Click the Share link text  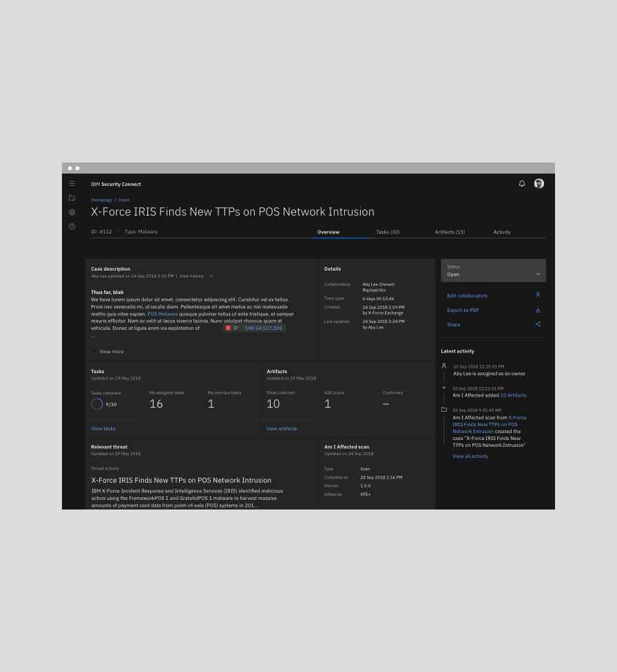(x=454, y=325)
